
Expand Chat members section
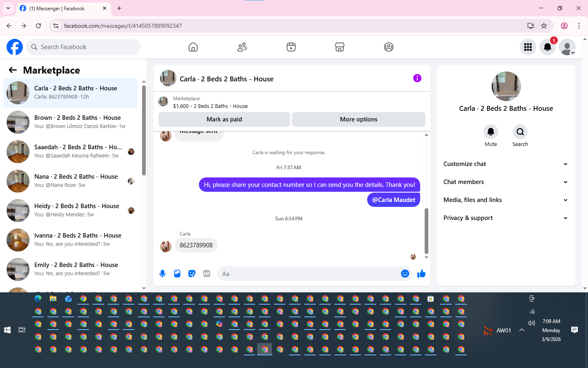(x=506, y=182)
